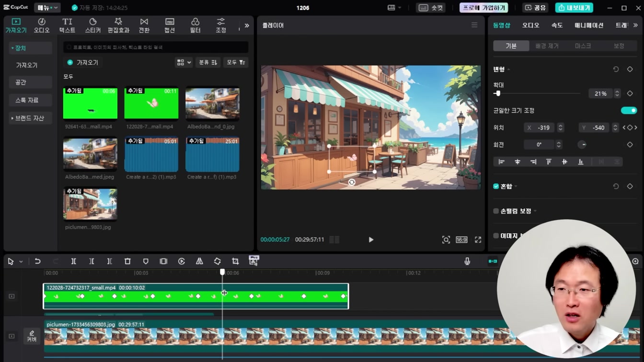Open the 모두 filter dropdown
Image resolution: width=644 pixels, height=362 pixels.
point(236,62)
